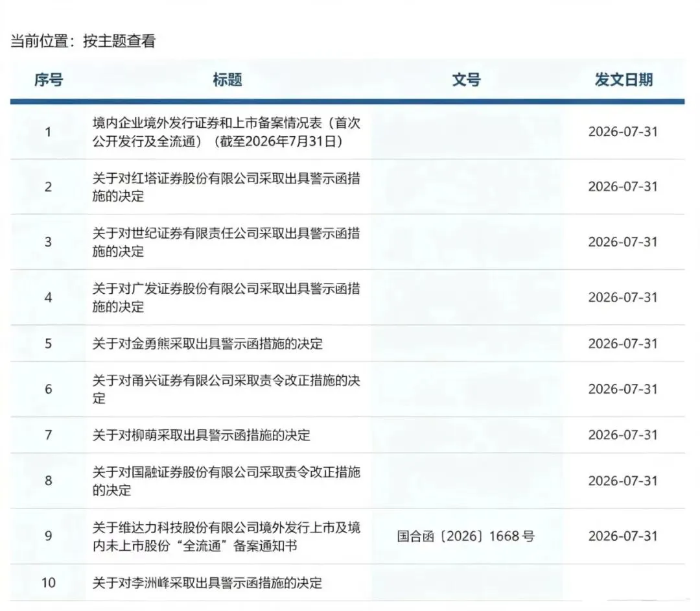Open the 境内企业境外发行证券和上市备案情况表 link
This screenshot has height=611, width=700.
tap(226, 132)
